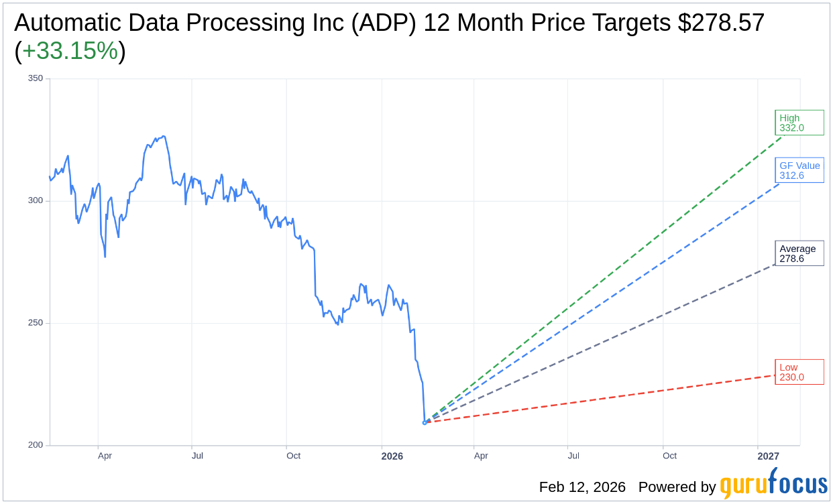Click the green dashed High target line
The image size is (833, 504).
pyautogui.click(x=604, y=278)
